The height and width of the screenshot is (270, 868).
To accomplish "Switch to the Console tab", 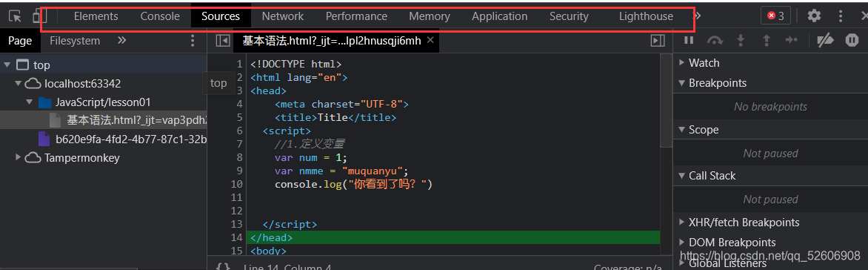I will tap(160, 16).
